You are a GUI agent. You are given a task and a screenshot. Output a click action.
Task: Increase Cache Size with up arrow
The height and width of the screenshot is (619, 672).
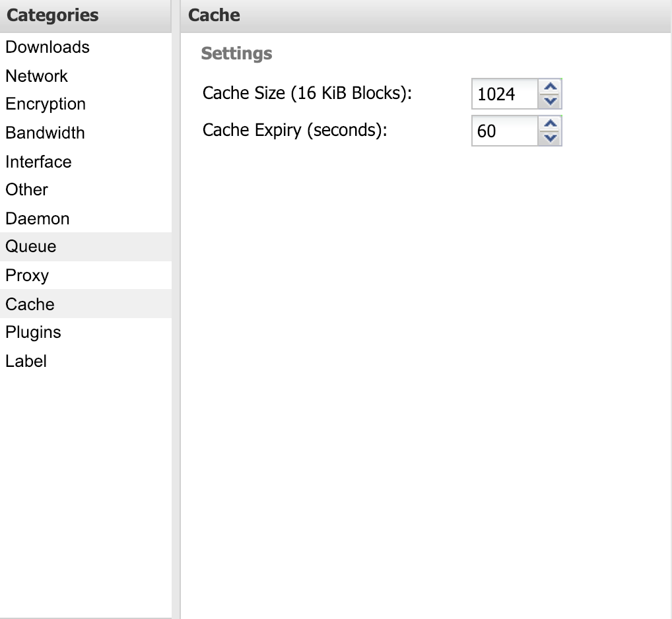550,87
